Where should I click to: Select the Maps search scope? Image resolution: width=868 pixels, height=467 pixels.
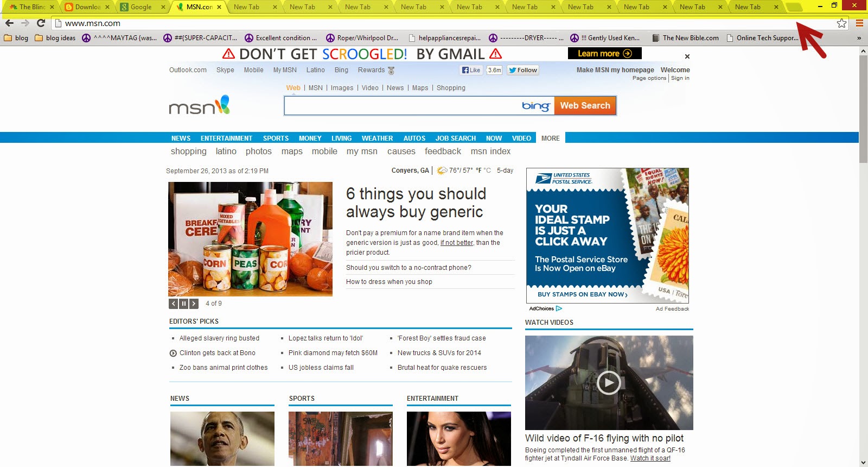tap(420, 88)
